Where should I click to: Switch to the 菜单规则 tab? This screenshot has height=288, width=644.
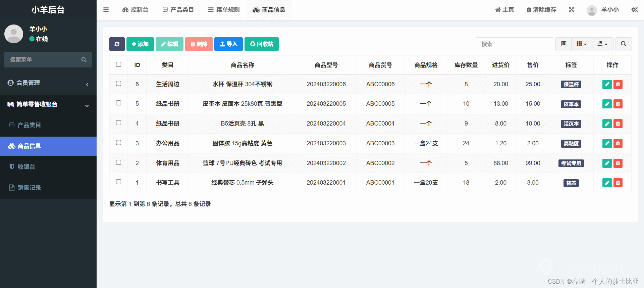pyautogui.click(x=224, y=10)
